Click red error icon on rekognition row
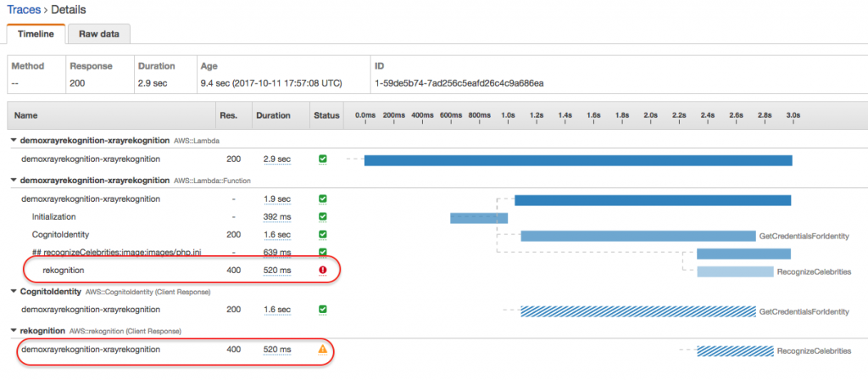 (x=323, y=271)
